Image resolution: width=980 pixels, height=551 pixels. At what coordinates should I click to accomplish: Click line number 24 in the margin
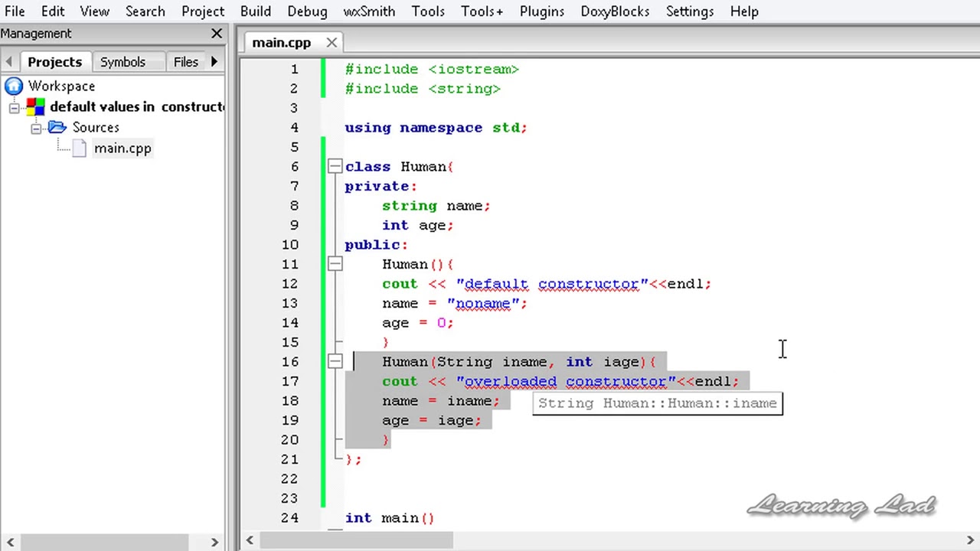(x=289, y=518)
